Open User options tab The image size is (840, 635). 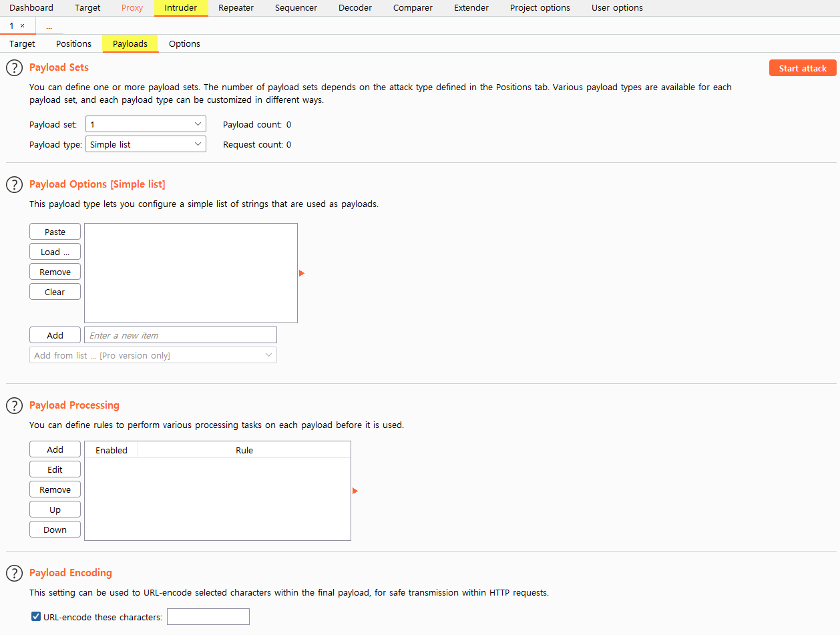pyautogui.click(x=618, y=8)
